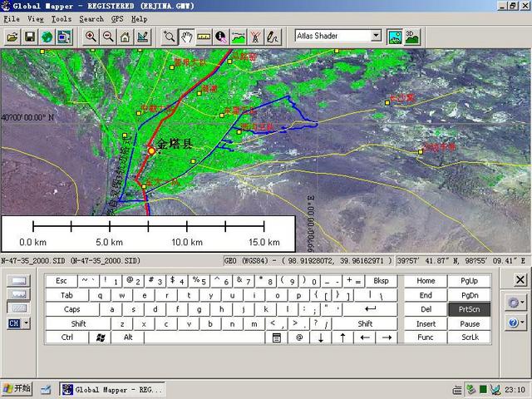Tap the context menu key icon
This screenshot has width=532, height=399.
coord(277,337)
